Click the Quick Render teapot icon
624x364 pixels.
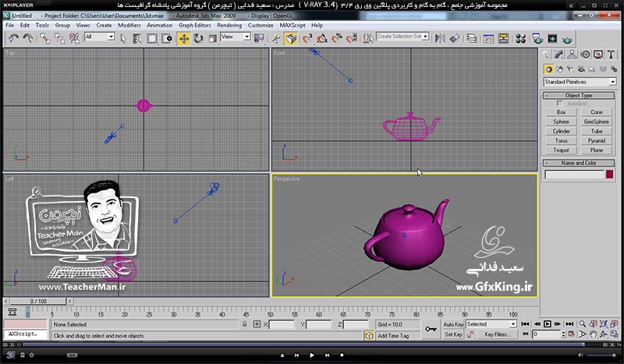pyautogui.click(x=568, y=40)
